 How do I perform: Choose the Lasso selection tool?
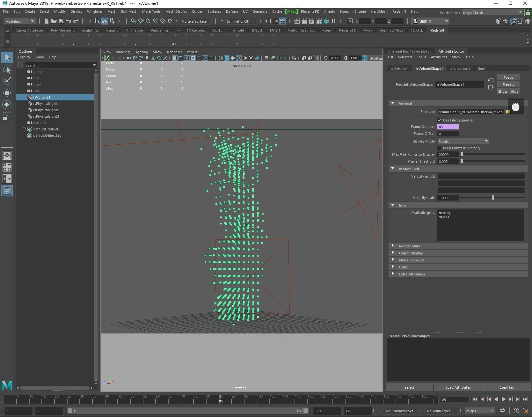pyautogui.click(x=7, y=69)
